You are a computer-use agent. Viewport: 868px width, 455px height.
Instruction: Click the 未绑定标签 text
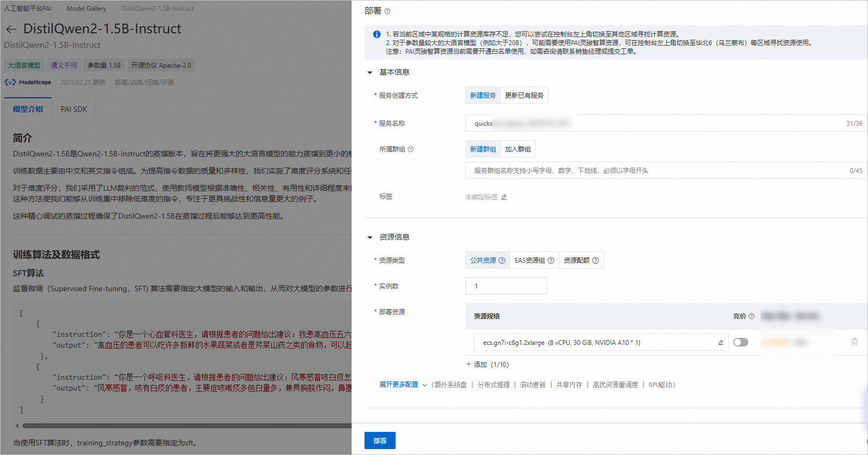[x=482, y=197]
